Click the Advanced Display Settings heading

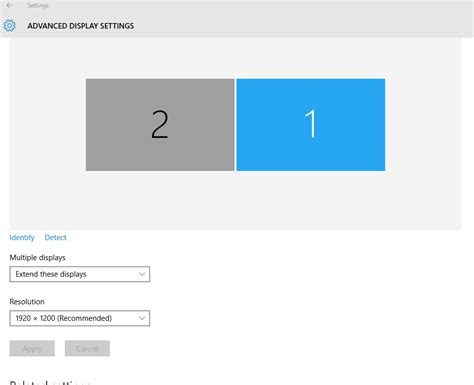pos(81,26)
